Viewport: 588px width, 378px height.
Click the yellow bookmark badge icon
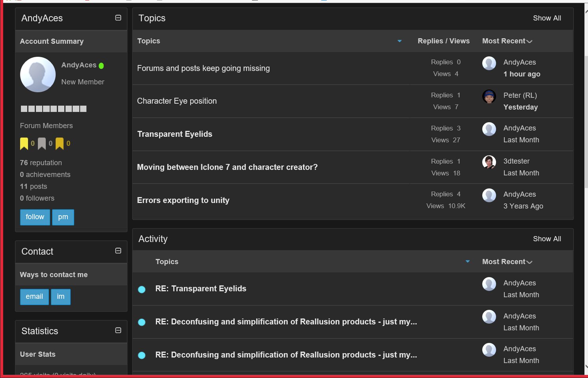tap(24, 143)
